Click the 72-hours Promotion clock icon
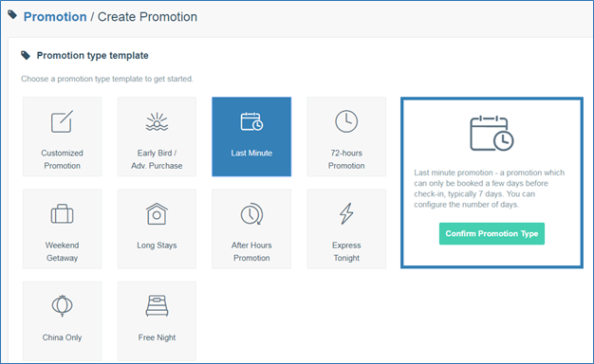Viewport: 594px width, 364px height. tap(346, 121)
